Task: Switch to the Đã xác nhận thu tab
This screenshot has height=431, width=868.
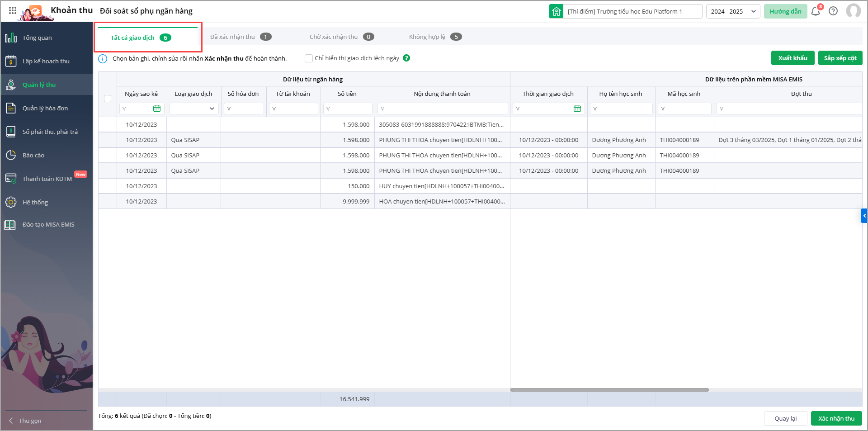Action: pyautogui.click(x=241, y=37)
